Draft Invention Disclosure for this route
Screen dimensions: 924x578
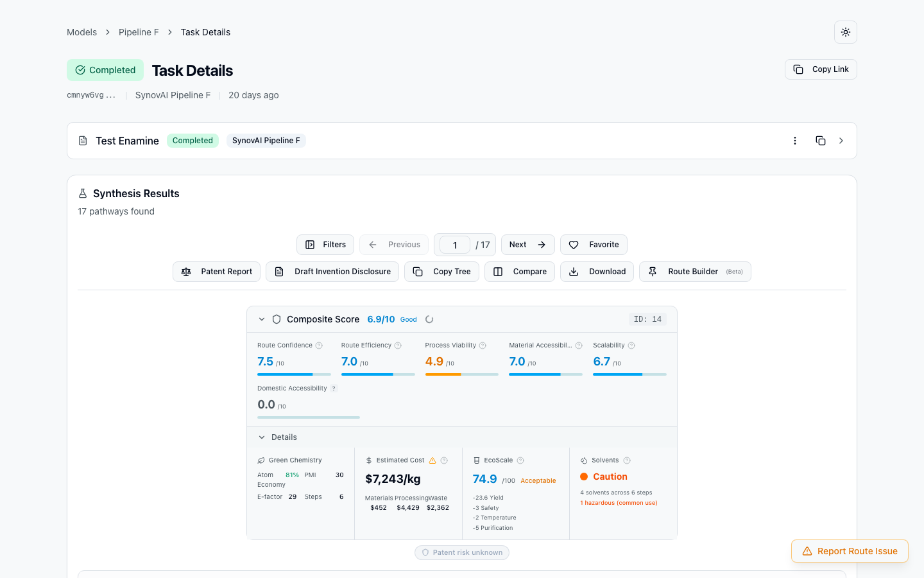pyautogui.click(x=332, y=272)
